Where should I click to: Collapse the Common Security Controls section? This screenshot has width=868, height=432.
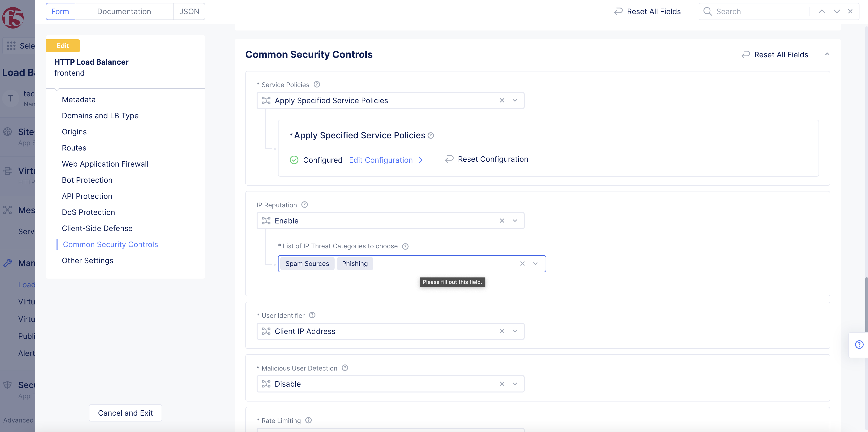click(827, 54)
